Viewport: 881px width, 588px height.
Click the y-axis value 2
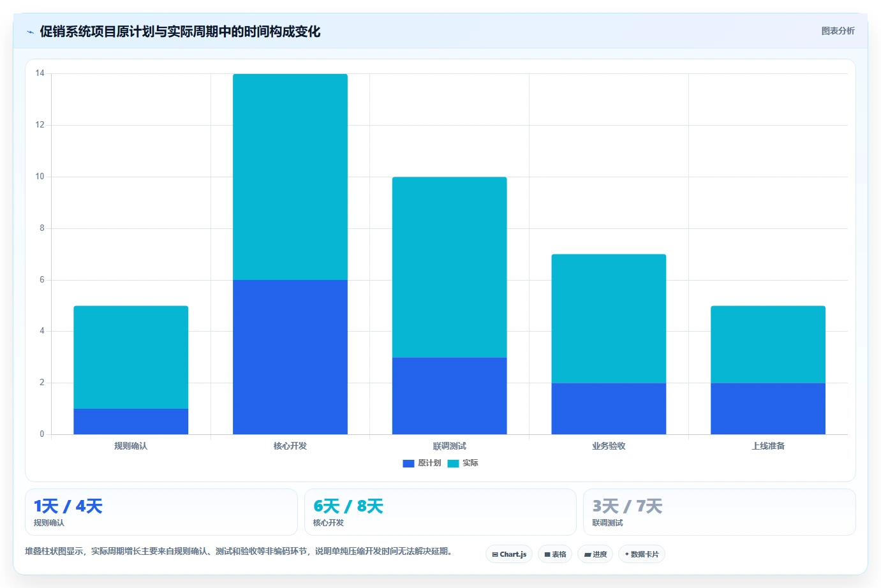42,383
